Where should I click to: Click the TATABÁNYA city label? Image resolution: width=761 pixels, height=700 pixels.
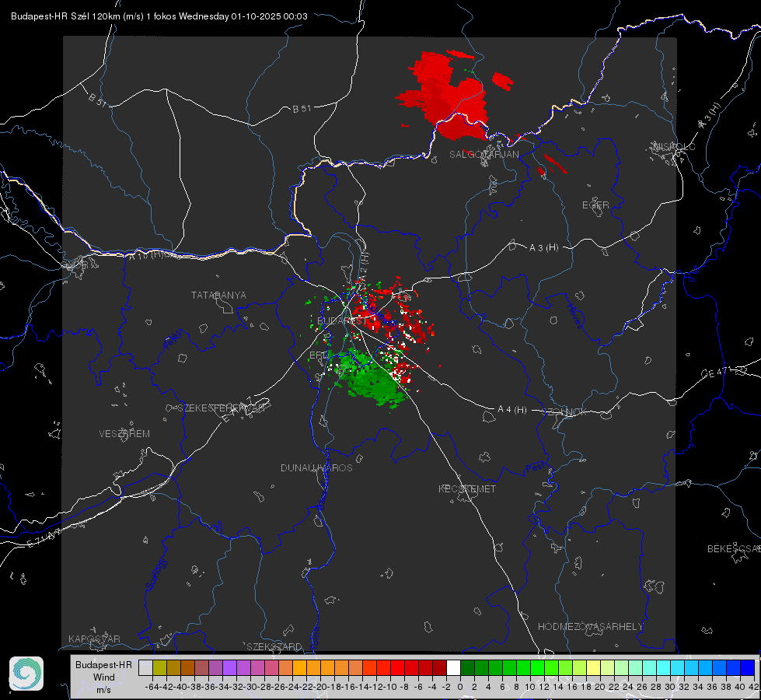218,295
